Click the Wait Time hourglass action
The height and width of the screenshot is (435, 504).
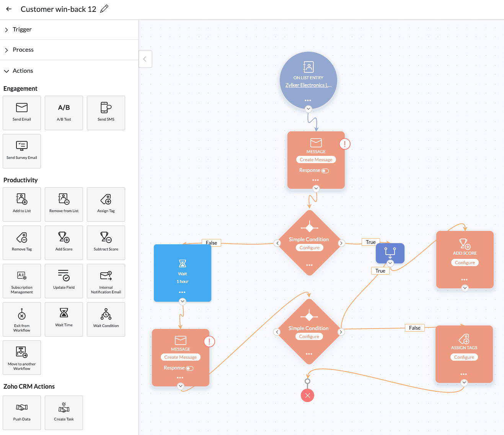[x=64, y=319]
